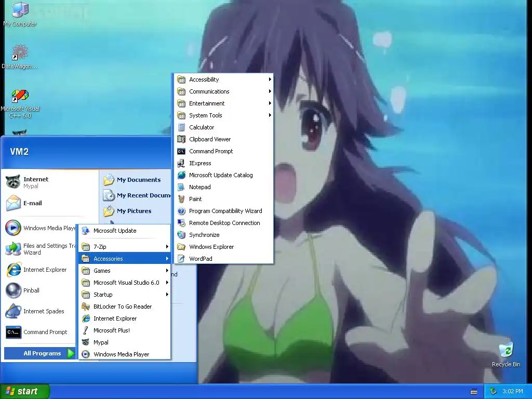Open Windows Media Player in Start menu left pane
Viewport: 532px width, 399px height.
(x=39, y=228)
